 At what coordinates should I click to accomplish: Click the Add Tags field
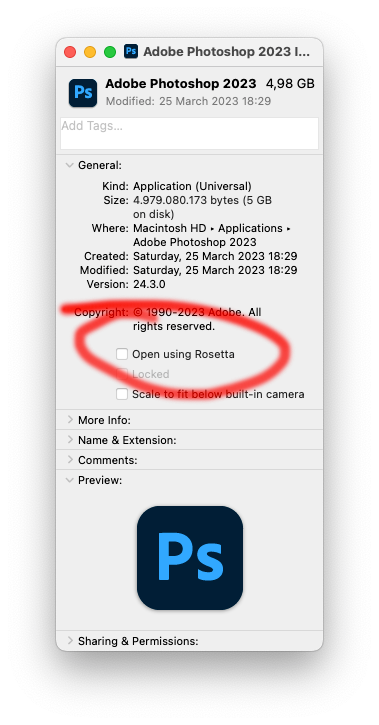(190, 133)
